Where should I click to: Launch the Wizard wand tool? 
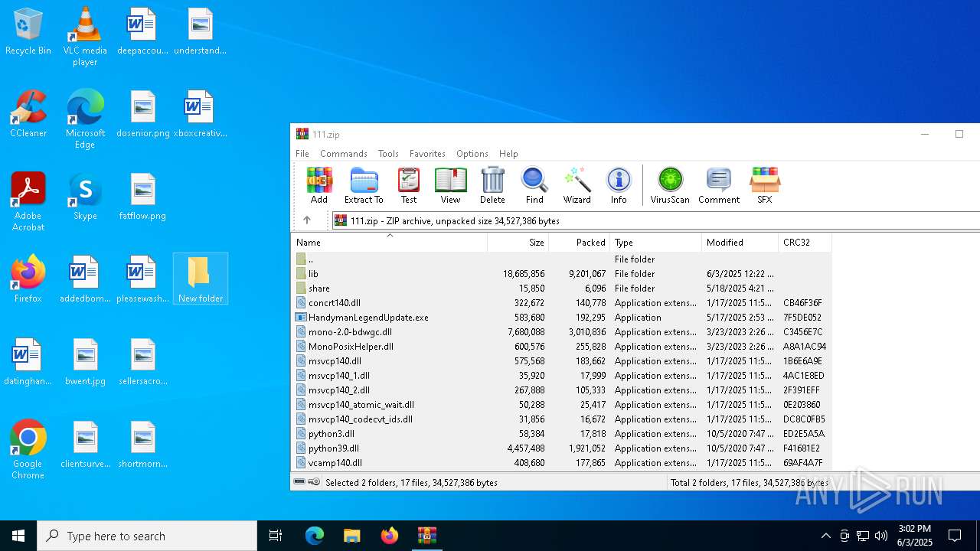[x=577, y=185]
